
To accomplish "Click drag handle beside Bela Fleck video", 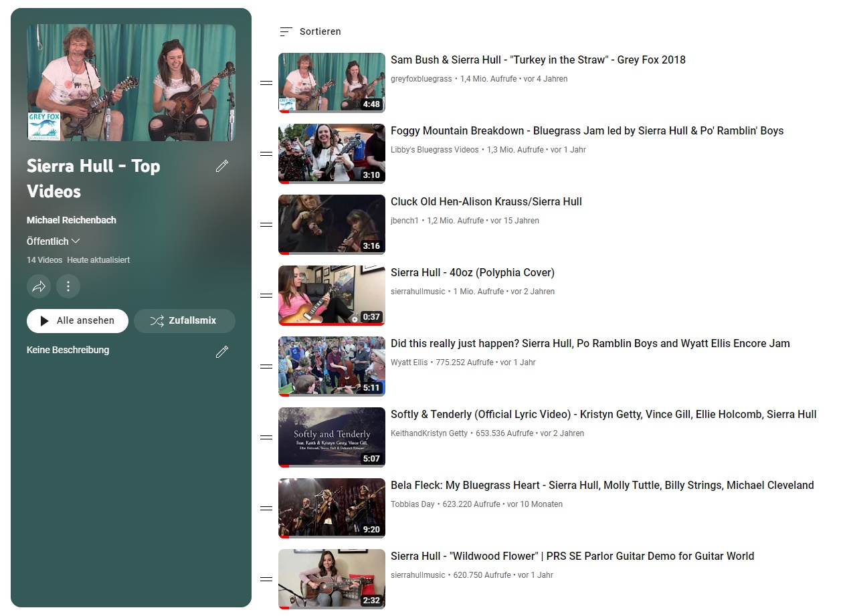I will tap(266, 508).
